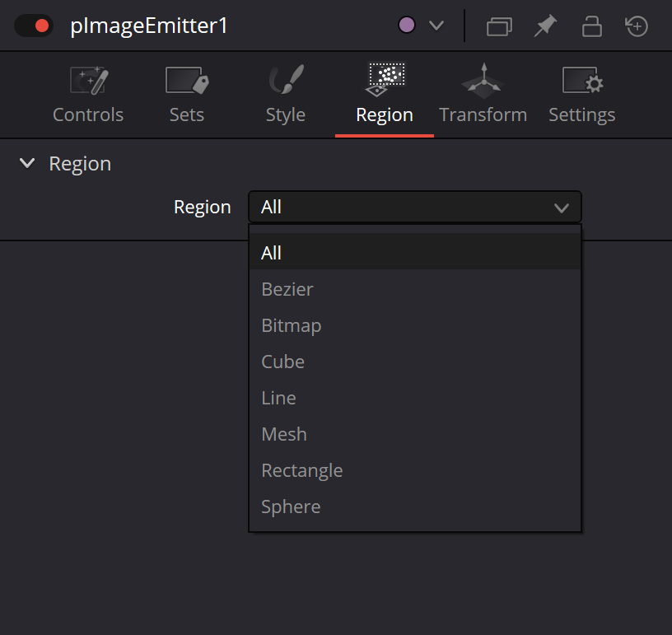
Task: Choose All from the Region list
Action: tap(415, 253)
